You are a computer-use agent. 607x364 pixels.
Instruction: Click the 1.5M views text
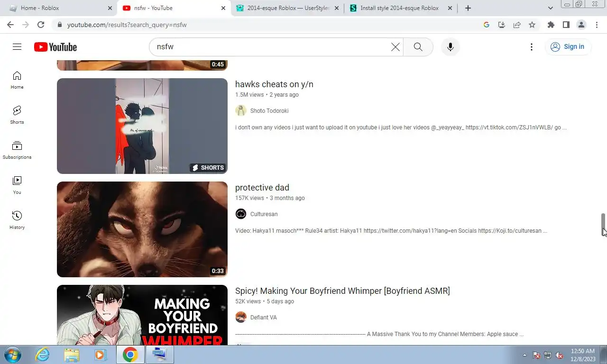coord(249,95)
